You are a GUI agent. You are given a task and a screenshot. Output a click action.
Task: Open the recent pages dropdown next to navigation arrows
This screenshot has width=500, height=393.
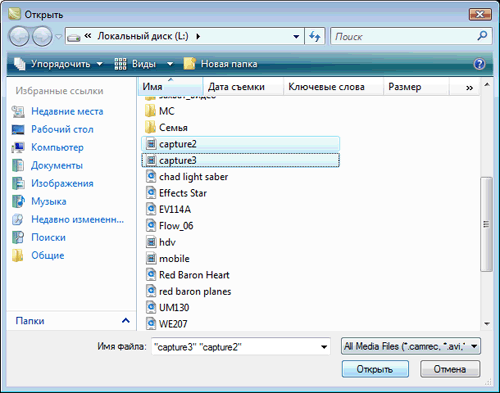coord(58,37)
